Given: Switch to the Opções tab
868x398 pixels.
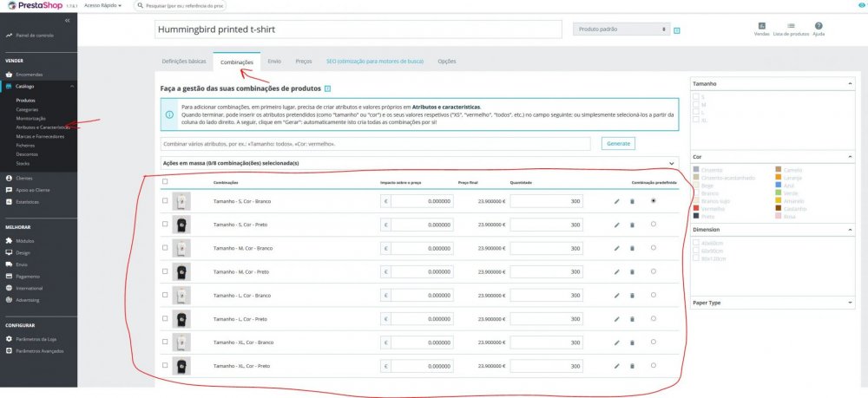Looking at the screenshot, I should [x=447, y=62].
